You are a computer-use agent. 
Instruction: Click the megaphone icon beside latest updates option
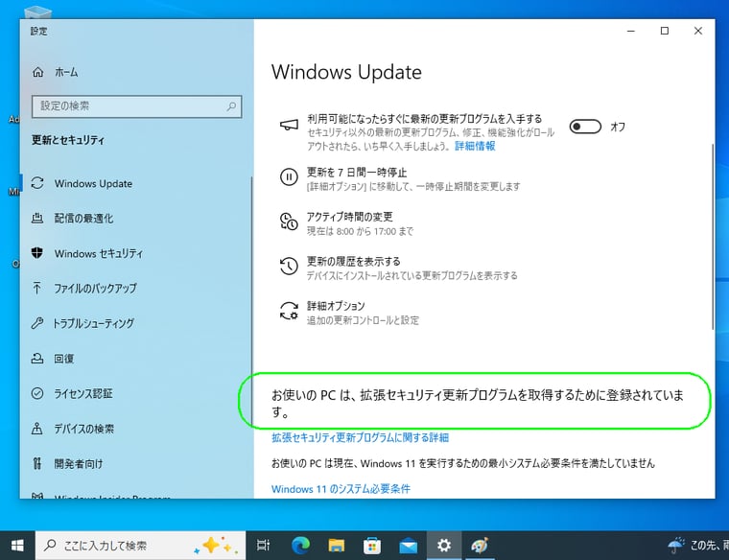click(x=289, y=125)
